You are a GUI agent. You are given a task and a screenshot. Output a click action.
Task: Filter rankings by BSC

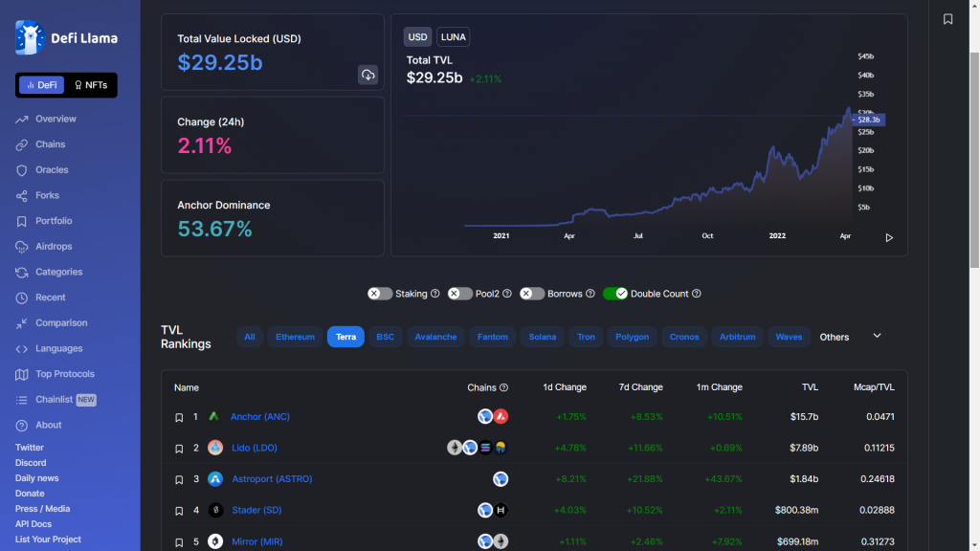tap(385, 337)
